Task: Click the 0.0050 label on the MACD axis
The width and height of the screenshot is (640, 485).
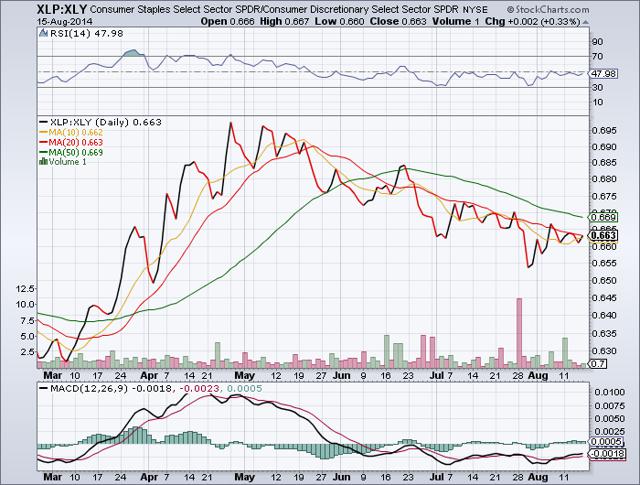Action: coord(609,418)
